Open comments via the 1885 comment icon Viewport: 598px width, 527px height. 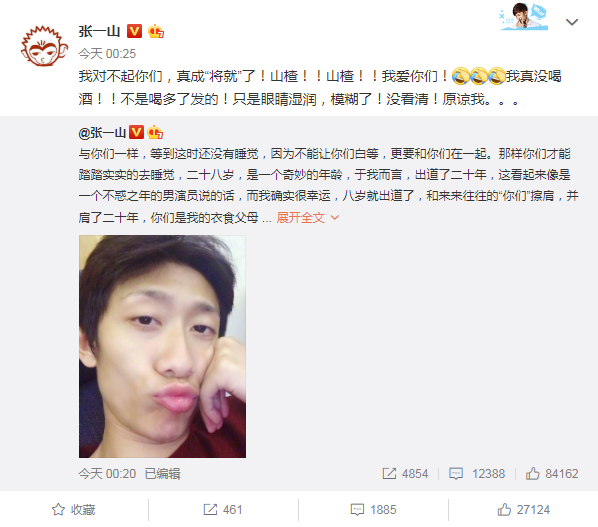click(373, 510)
